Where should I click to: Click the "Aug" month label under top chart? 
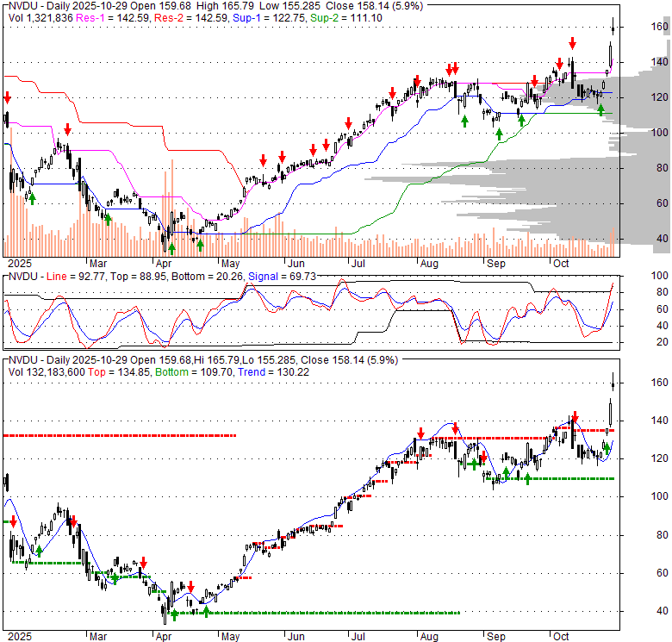pos(429,264)
